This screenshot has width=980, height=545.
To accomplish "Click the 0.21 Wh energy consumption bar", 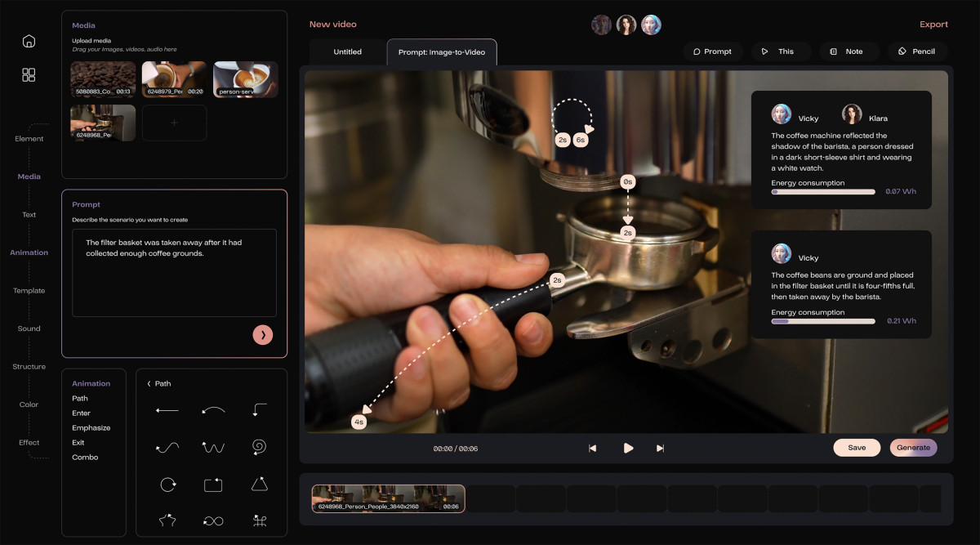I will [x=823, y=321].
